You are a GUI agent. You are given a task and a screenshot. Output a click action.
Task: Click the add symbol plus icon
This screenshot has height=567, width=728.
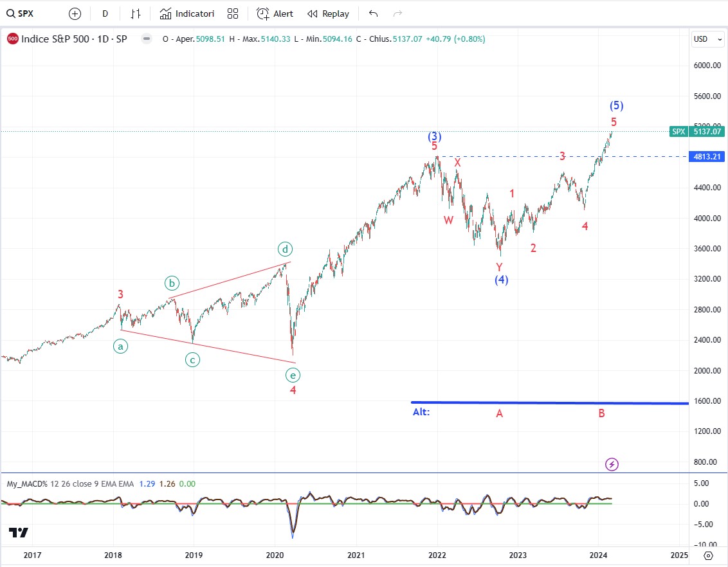[75, 14]
